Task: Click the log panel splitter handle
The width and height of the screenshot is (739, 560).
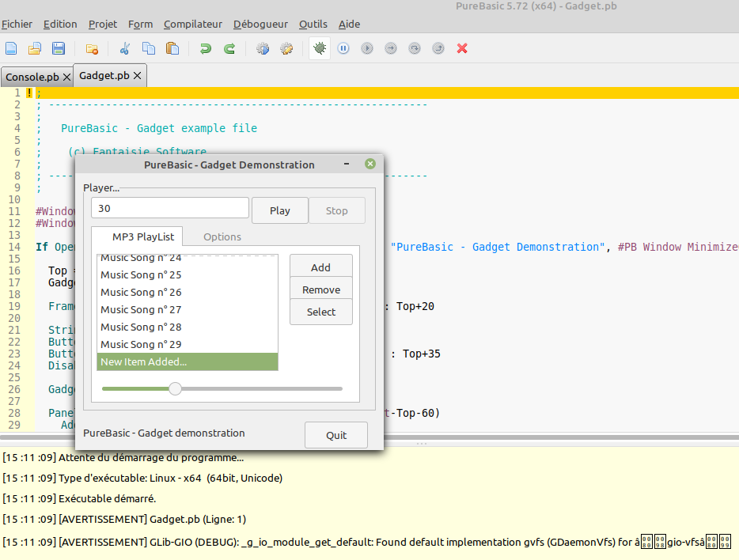Action: pyautogui.click(x=422, y=444)
